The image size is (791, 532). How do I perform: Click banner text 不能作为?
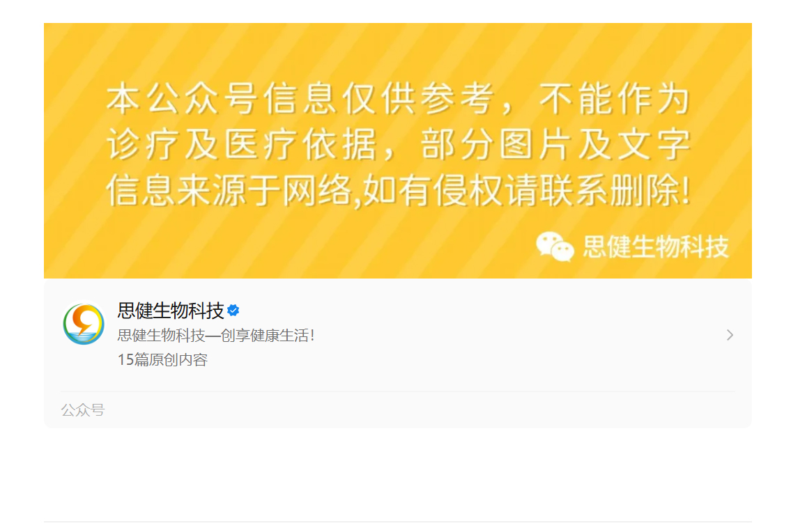615,98
